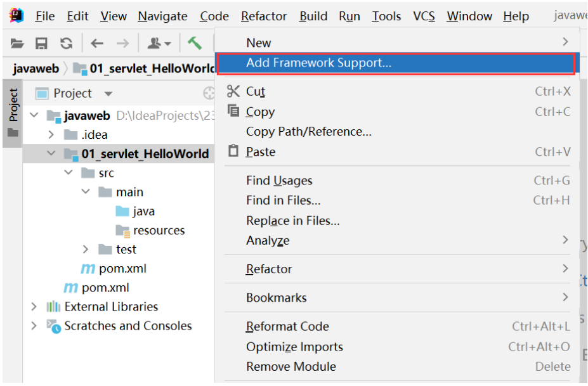Expand External Libraries node

pos(34,307)
